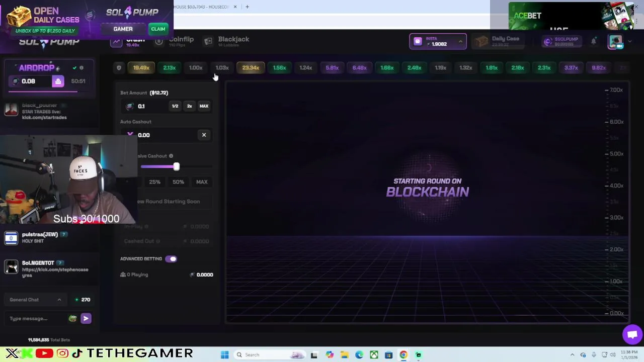
Task: Open the 3.37x round result
Action: click(571, 68)
